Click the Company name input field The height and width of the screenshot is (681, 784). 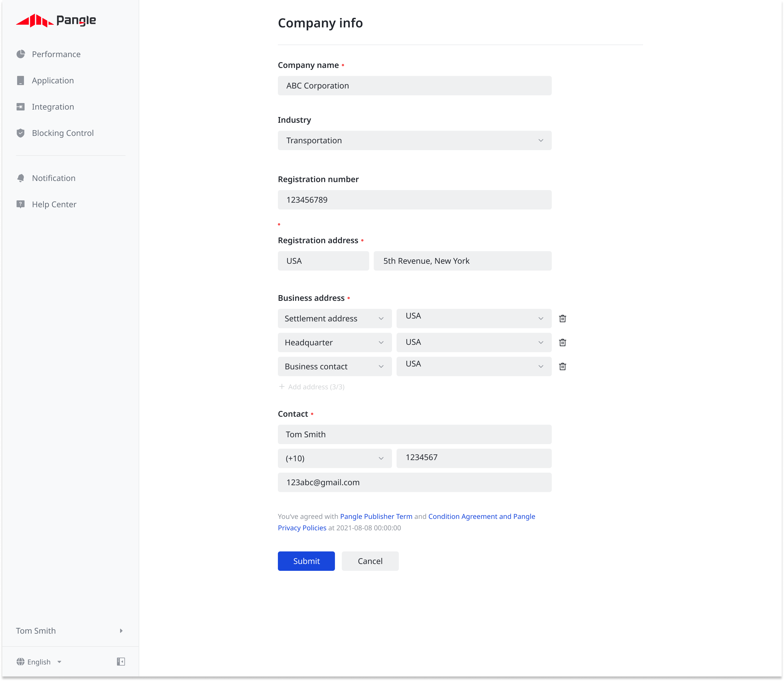click(x=415, y=86)
